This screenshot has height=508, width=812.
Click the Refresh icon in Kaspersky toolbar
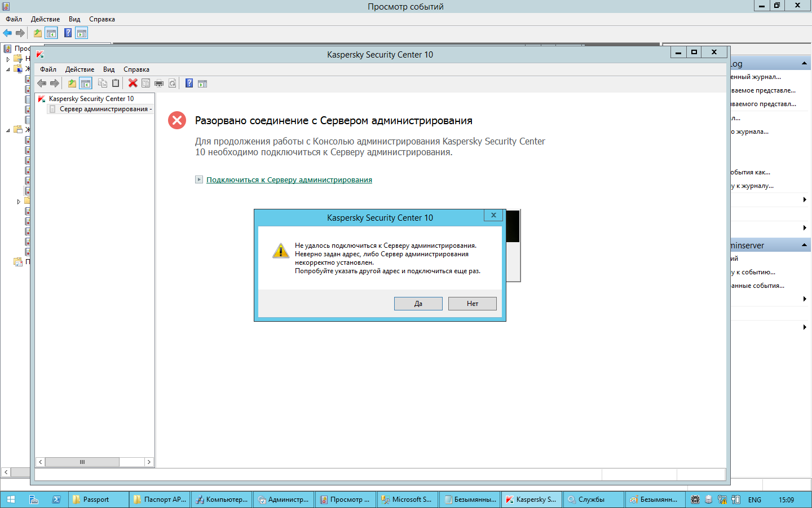click(x=173, y=84)
